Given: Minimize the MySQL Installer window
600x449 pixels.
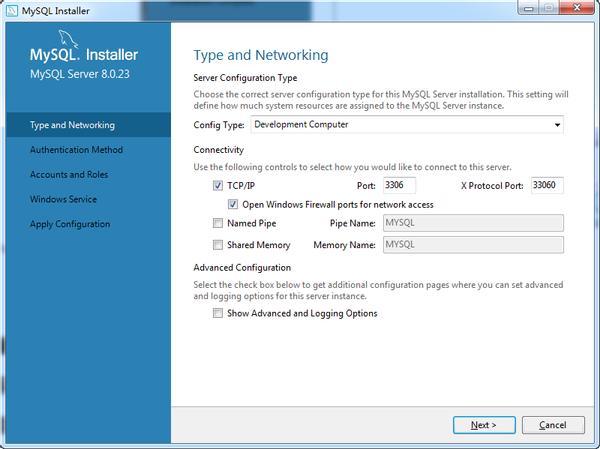Looking at the screenshot, I should coord(528,8).
